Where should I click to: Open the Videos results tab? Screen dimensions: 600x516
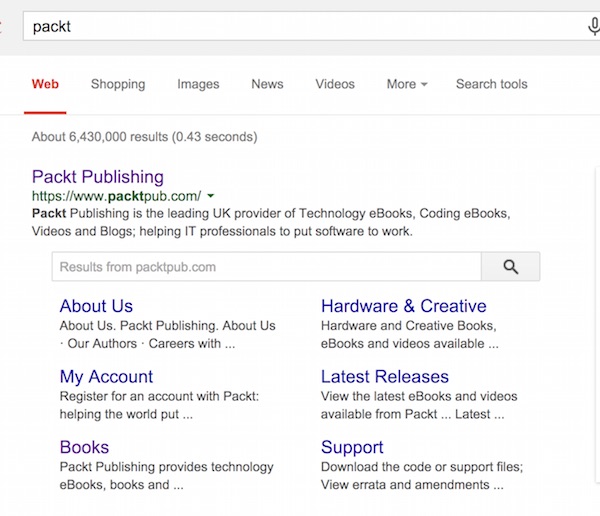point(335,84)
